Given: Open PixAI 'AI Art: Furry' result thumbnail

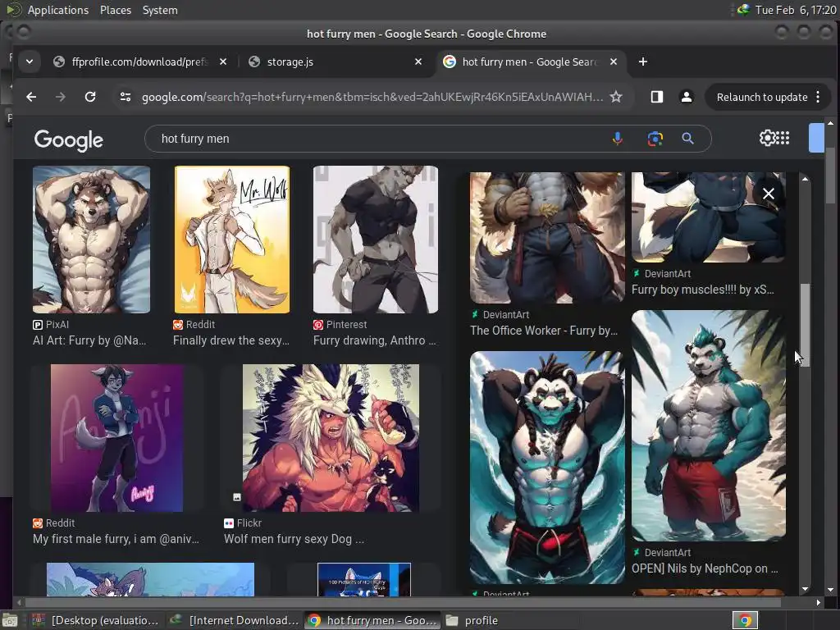Looking at the screenshot, I should click(x=92, y=240).
